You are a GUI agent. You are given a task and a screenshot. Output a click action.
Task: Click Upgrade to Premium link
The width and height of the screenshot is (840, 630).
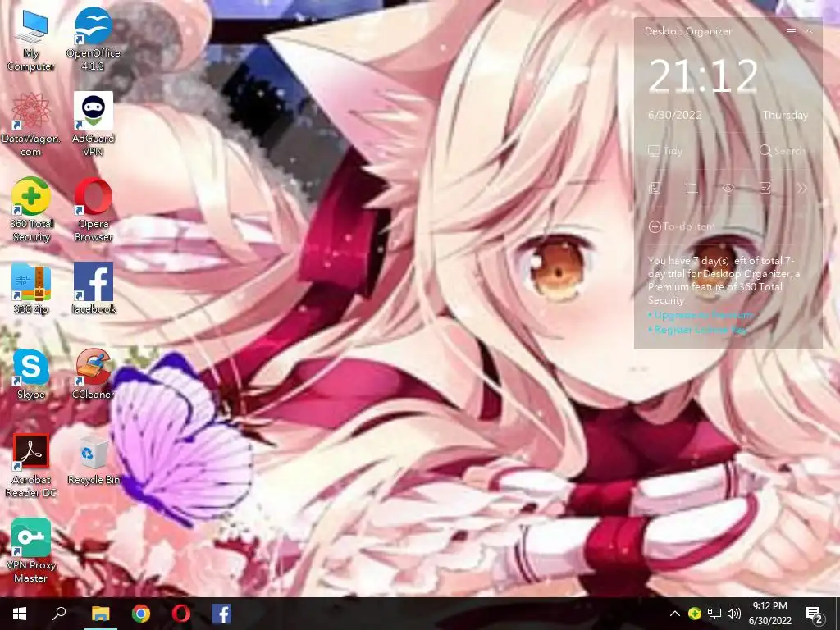click(701, 315)
